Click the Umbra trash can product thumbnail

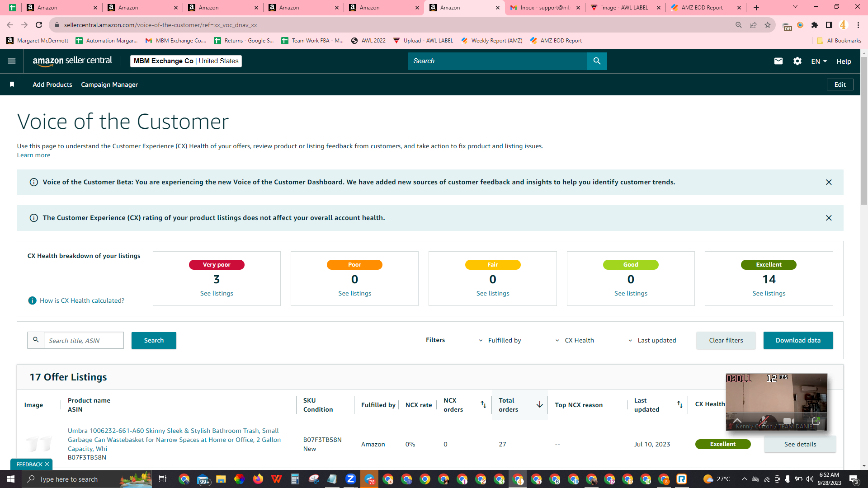[39, 444]
